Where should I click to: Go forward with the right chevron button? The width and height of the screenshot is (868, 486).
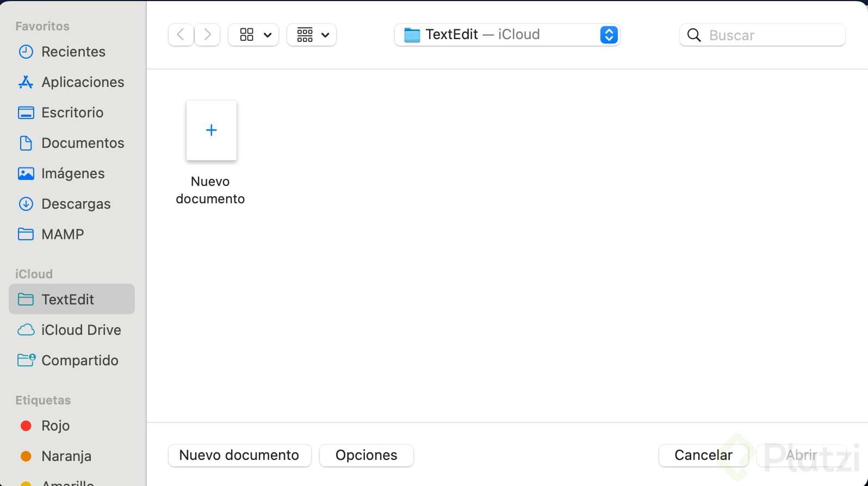207,35
